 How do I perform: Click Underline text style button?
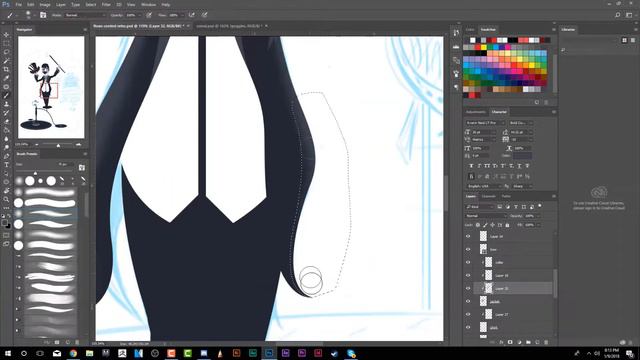[520, 166]
